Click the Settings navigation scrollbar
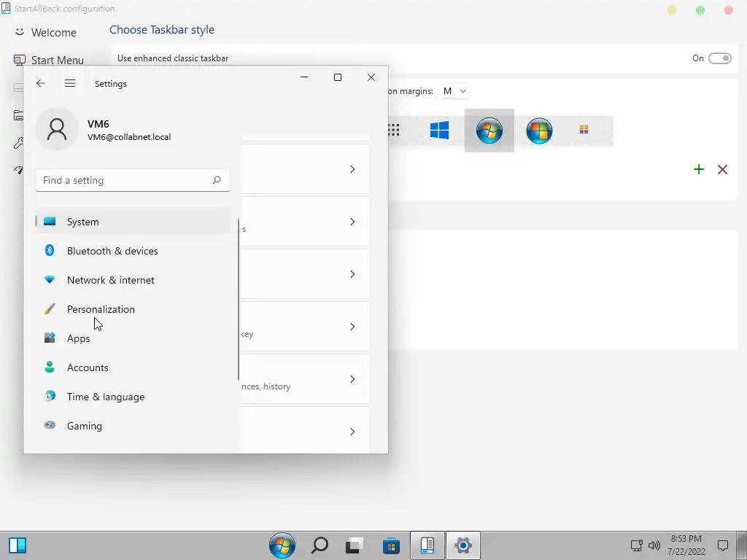Screen dimensions: 747x560 tap(239, 299)
